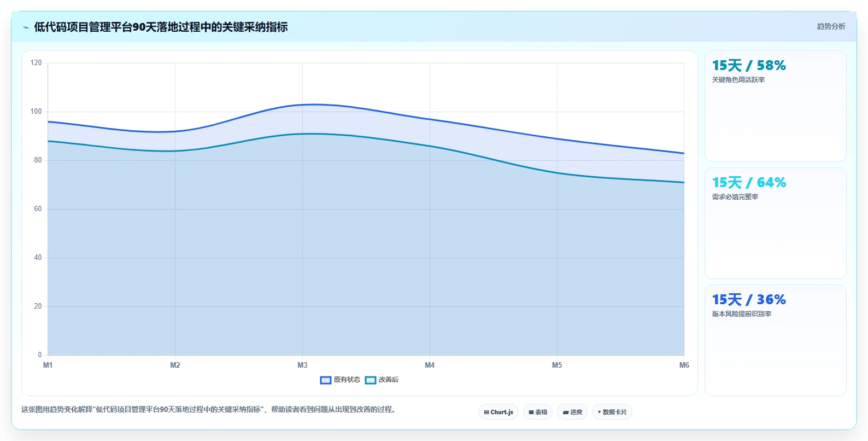Click the teal 改善后 legend swatch
868x441 pixels.
click(371, 380)
